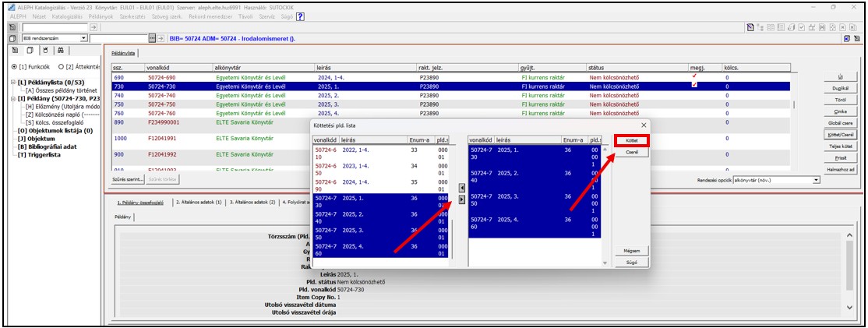Open the binoculars search tab in left panel
868x328 pixels.
[60, 51]
